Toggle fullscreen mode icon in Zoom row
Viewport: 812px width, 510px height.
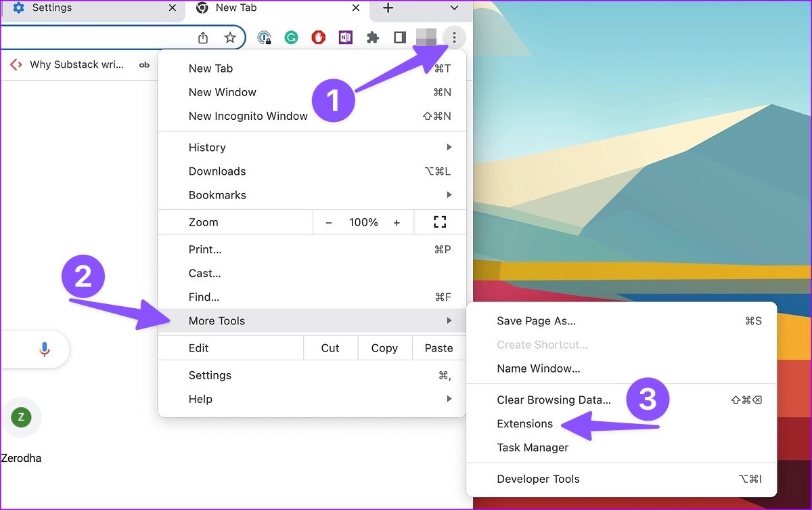click(440, 222)
